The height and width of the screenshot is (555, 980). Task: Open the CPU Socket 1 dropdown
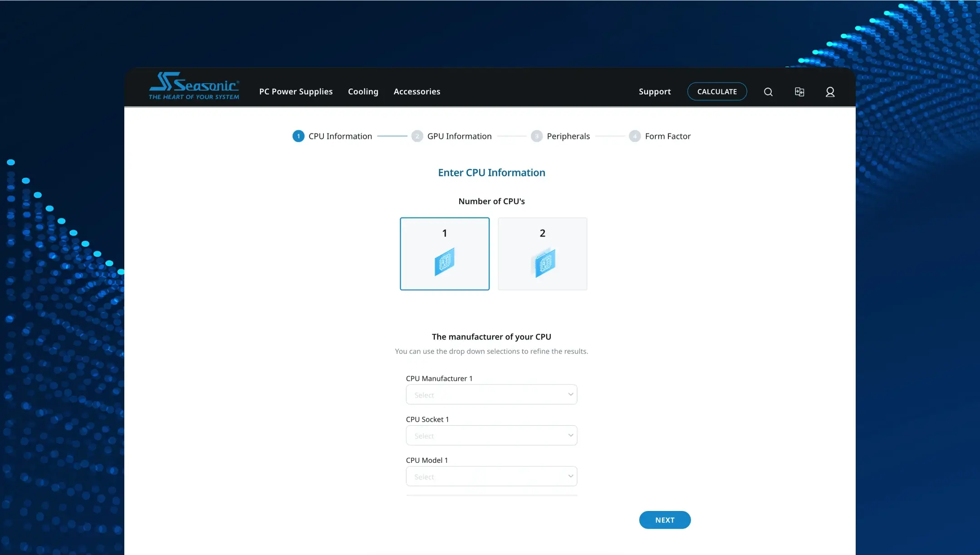(491, 435)
